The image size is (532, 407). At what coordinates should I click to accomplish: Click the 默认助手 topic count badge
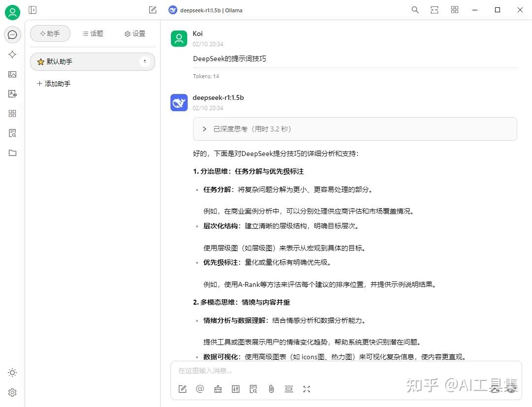pos(144,62)
